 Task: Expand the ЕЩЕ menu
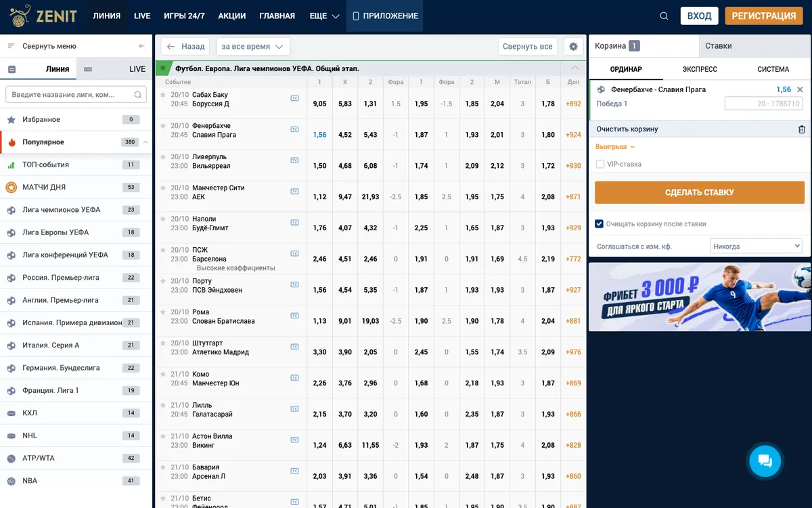pos(324,16)
